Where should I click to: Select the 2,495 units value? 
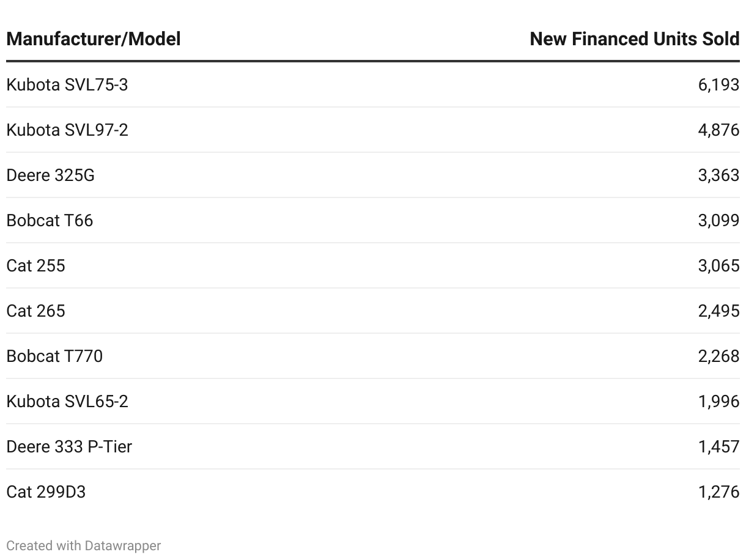click(718, 311)
